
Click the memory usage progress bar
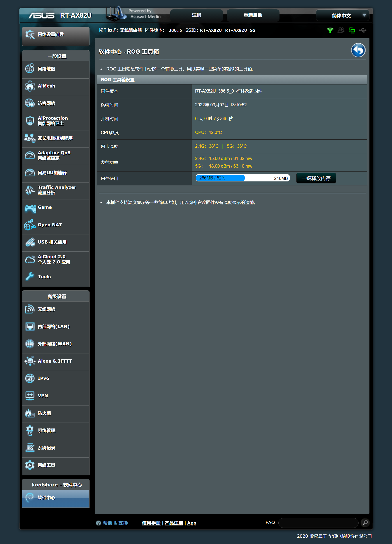tap(243, 178)
